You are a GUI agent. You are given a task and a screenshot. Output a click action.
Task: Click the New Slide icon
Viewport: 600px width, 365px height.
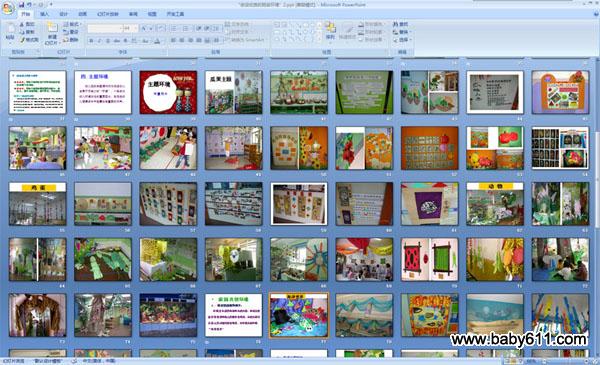coord(52,27)
